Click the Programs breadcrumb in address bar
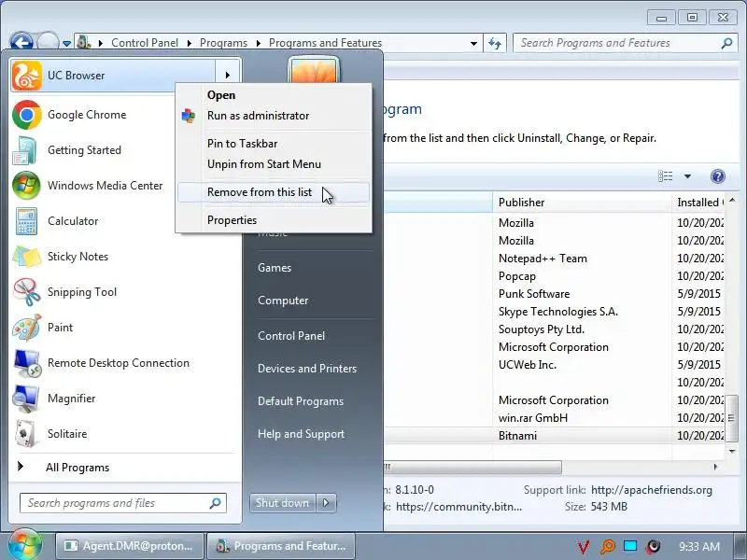747x560 pixels. coord(223,43)
